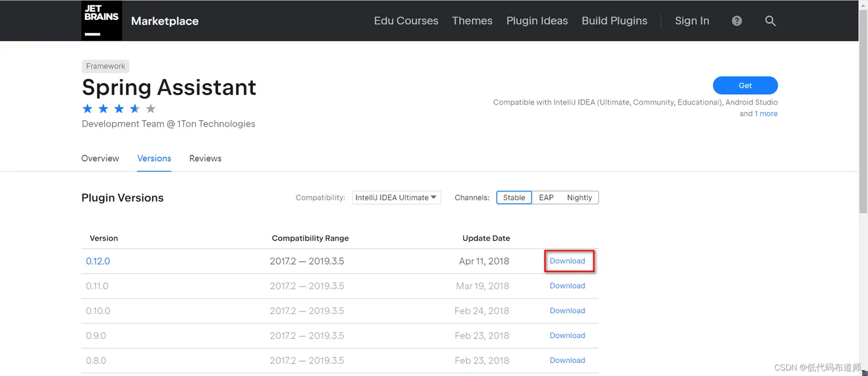Click the JetBrains logo icon
This screenshot has width=868, height=376.
click(101, 20)
